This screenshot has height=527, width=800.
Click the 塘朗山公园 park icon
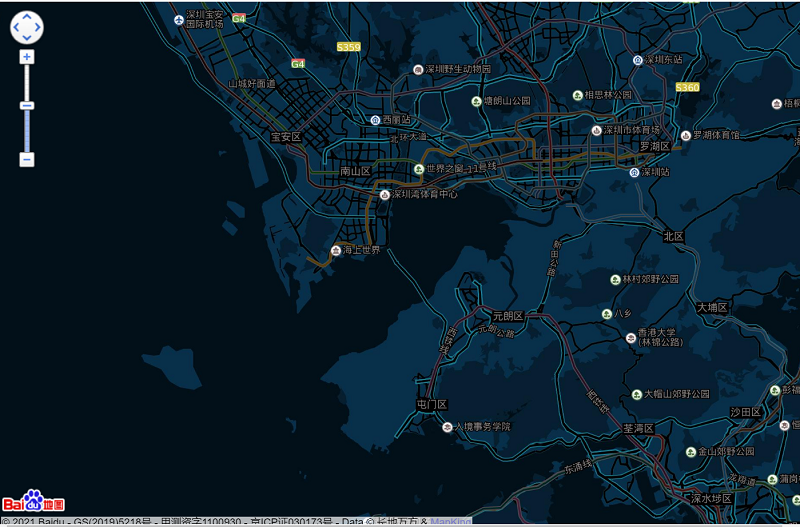point(476,101)
